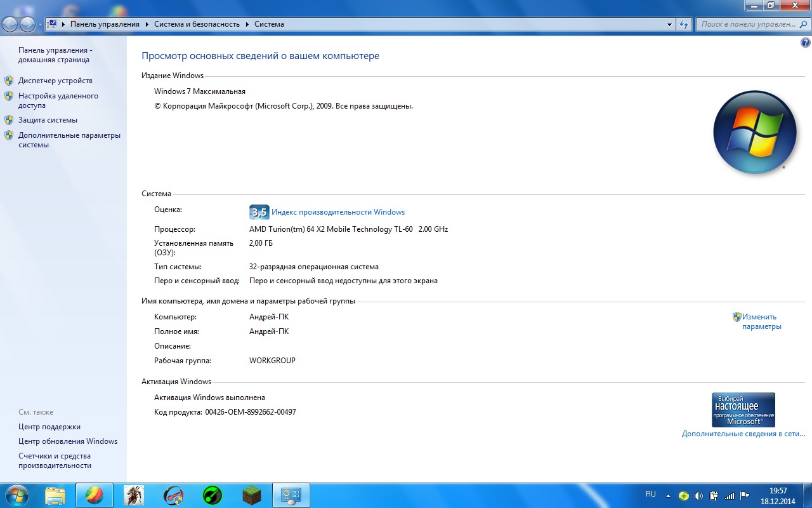
Task: Click 'Панель управления' breadcrumb segment
Action: (105, 24)
